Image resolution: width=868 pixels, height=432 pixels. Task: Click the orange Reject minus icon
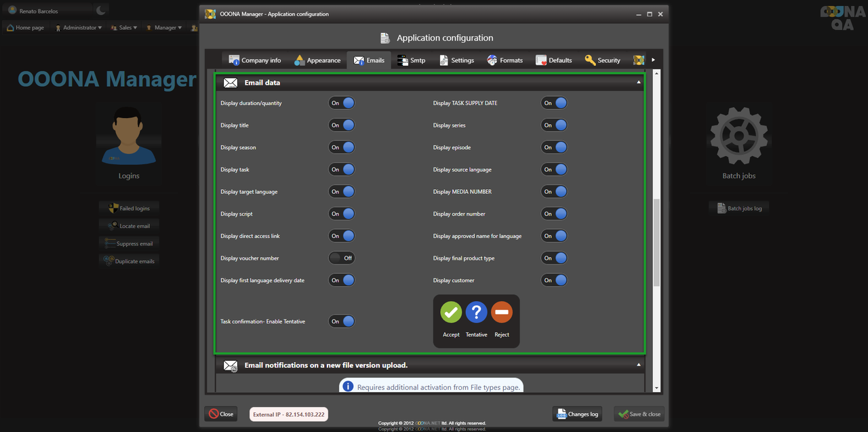502,313
